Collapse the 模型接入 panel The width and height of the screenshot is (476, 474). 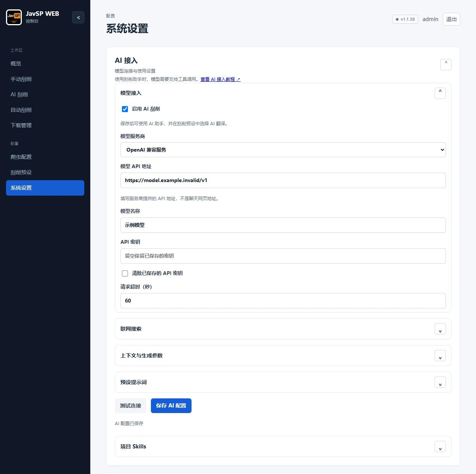pyautogui.click(x=440, y=93)
